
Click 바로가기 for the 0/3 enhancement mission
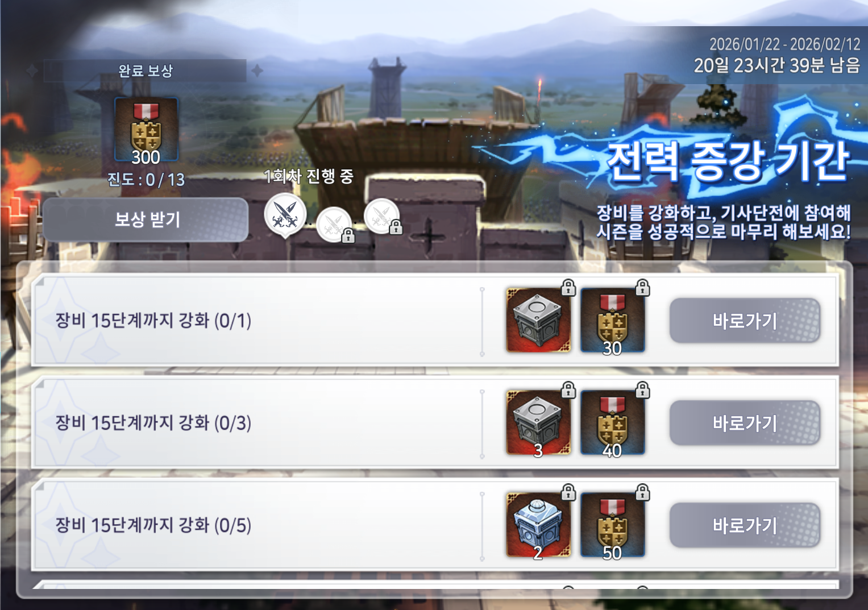745,423
